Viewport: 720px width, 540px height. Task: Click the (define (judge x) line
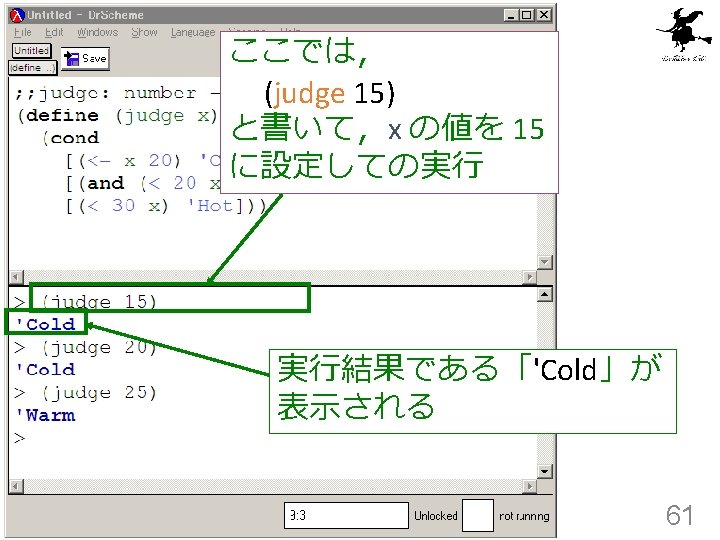[117, 116]
